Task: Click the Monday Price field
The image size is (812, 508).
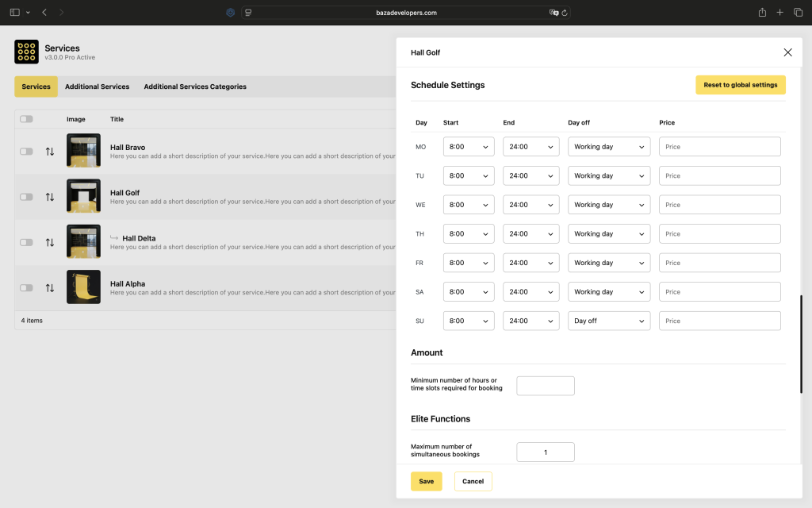Action: click(x=720, y=147)
